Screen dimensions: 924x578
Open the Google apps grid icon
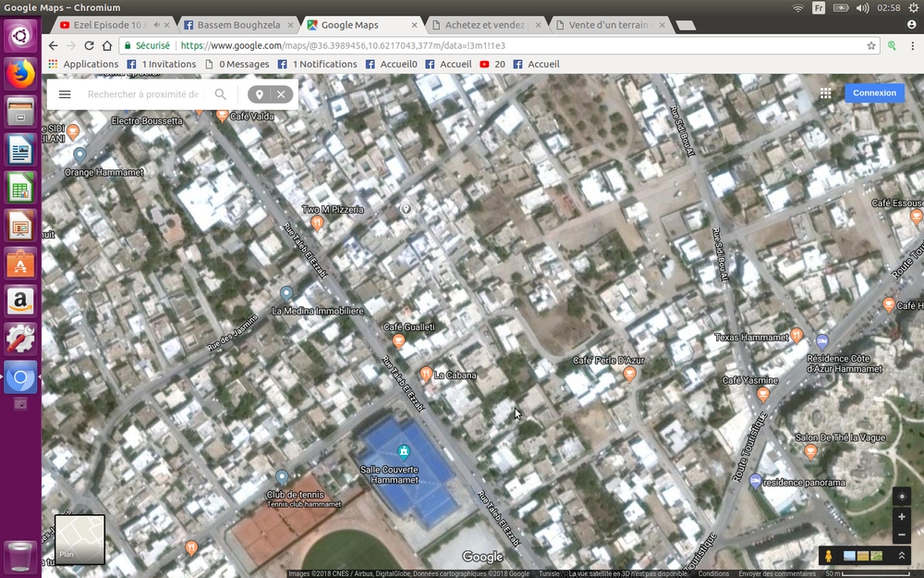click(825, 93)
